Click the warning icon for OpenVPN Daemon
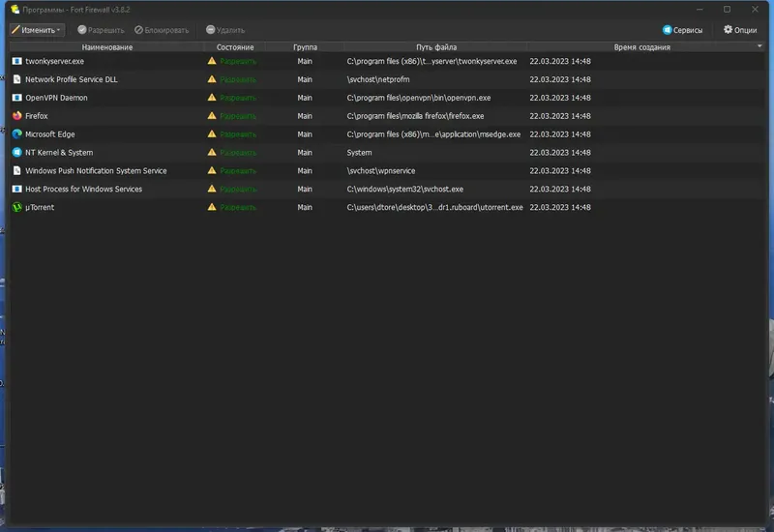This screenshot has height=532, width=774. (x=212, y=98)
